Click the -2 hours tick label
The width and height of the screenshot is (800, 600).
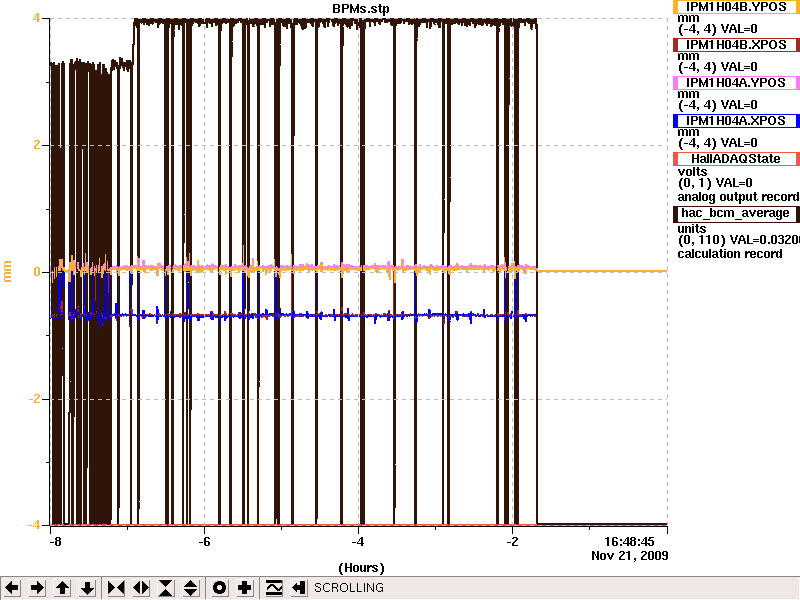tap(512, 542)
